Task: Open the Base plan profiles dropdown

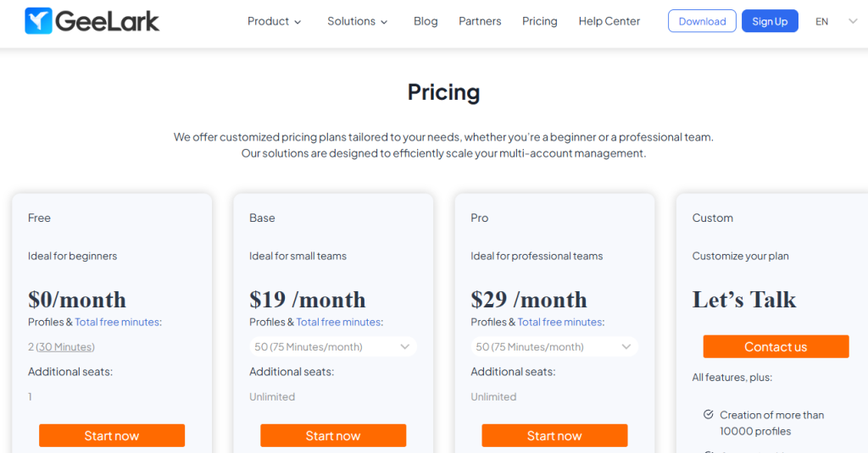Action: pyautogui.click(x=333, y=347)
